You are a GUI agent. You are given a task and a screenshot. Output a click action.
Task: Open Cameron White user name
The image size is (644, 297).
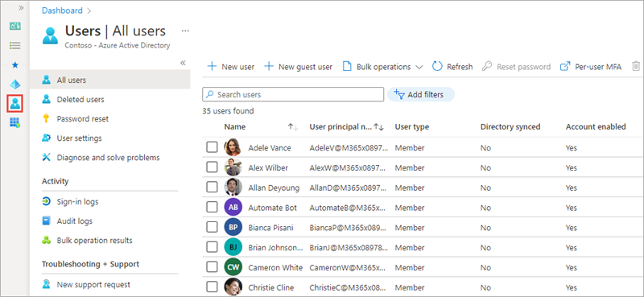tap(275, 267)
